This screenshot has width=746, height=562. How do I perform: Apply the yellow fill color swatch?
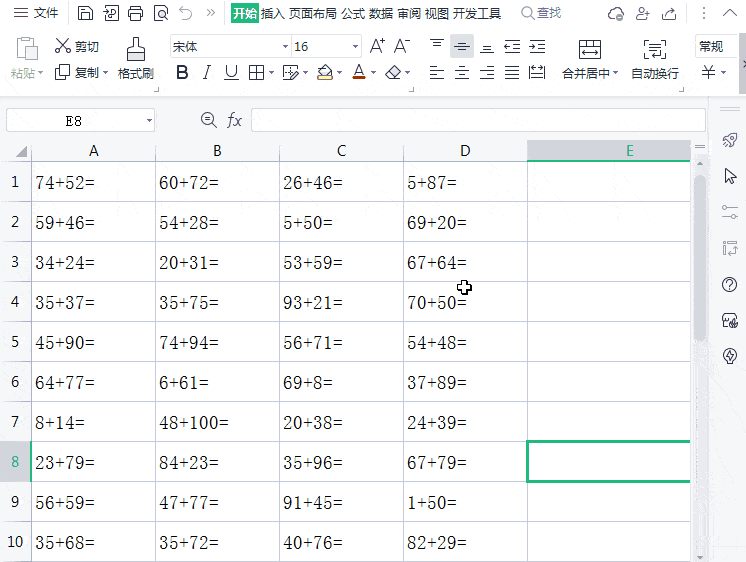pyautogui.click(x=324, y=73)
